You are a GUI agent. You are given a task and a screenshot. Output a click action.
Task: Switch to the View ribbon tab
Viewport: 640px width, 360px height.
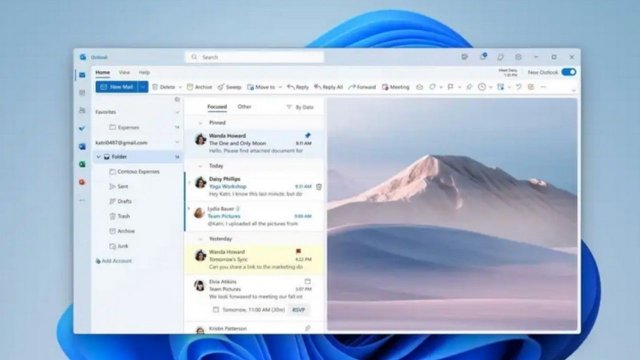pyautogui.click(x=124, y=72)
